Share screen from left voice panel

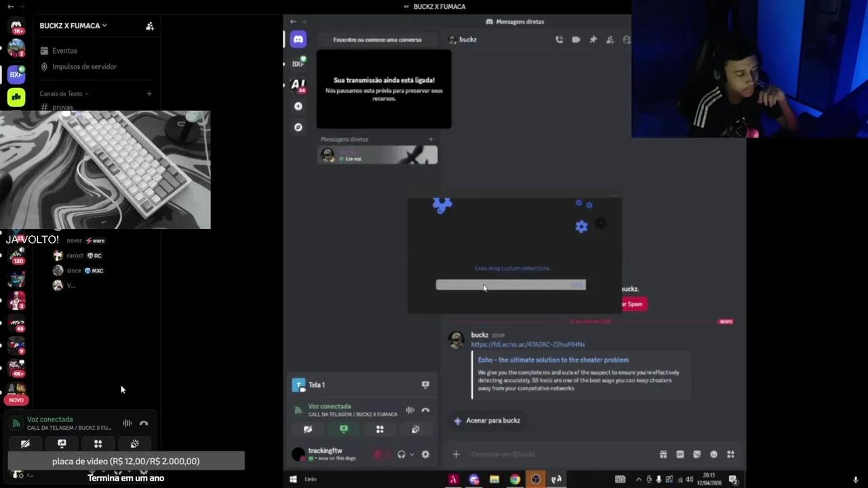click(x=62, y=444)
